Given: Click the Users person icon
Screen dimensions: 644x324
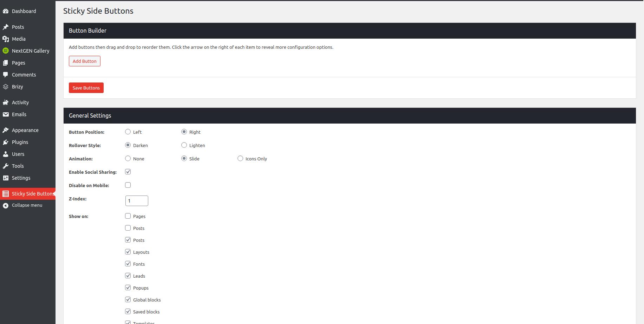Looking at the screenshot, I should coord(6,154).
